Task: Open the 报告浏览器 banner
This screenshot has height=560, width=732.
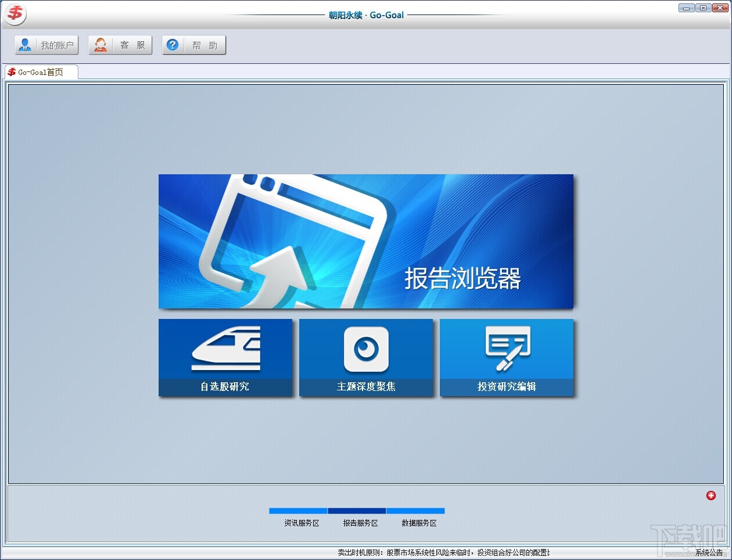Action: tap(366, 242)
